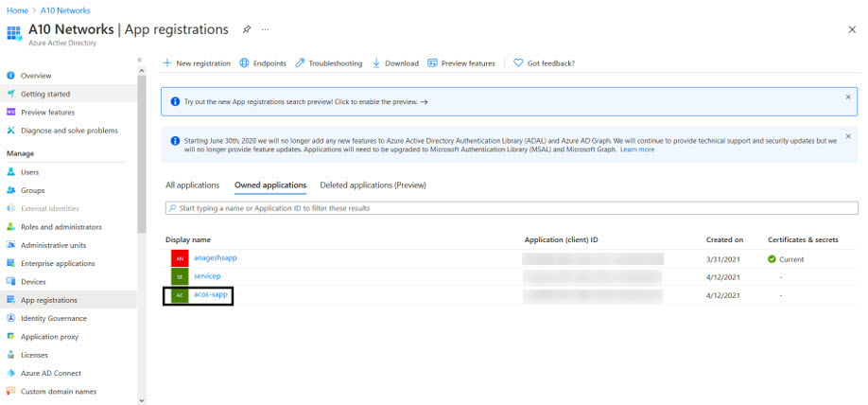Click the Groups icon in sidebar
The height and width of the screenshot is (405, 868).
click(x=10, y=190)
